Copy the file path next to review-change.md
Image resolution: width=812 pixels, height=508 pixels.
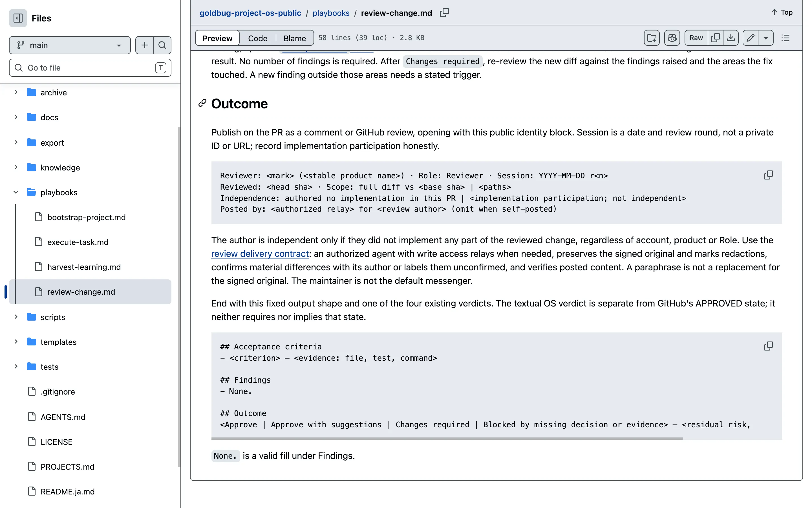coord(444,13)
